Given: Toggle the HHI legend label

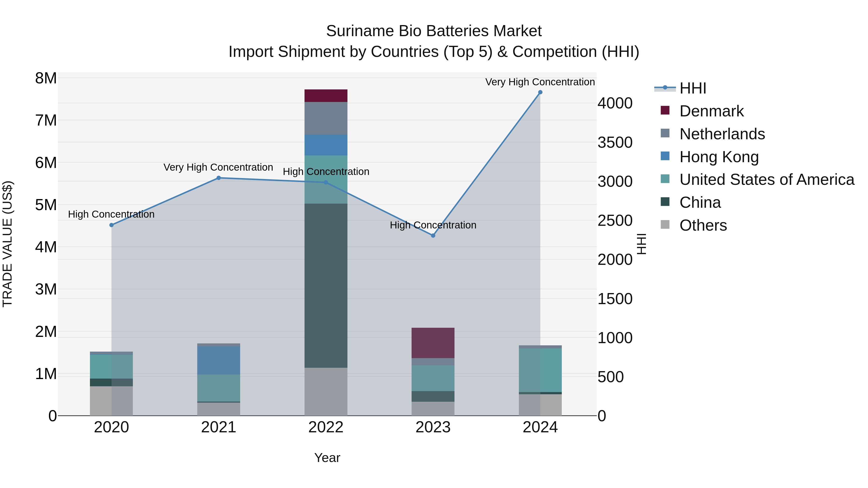Looking at the screenshot, I should pyautogui.click(x=693, y=88).
